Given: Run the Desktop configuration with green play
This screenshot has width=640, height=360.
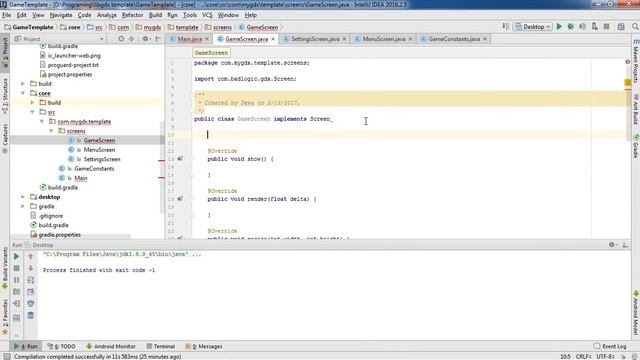Looking at the screenshot, I should [x=559, y=27].
